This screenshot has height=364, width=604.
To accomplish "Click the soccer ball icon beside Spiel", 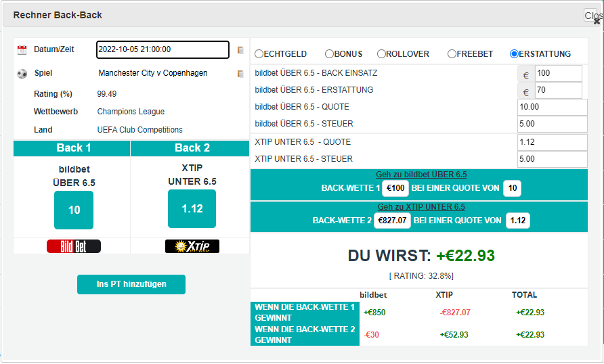I will (22, 74).
